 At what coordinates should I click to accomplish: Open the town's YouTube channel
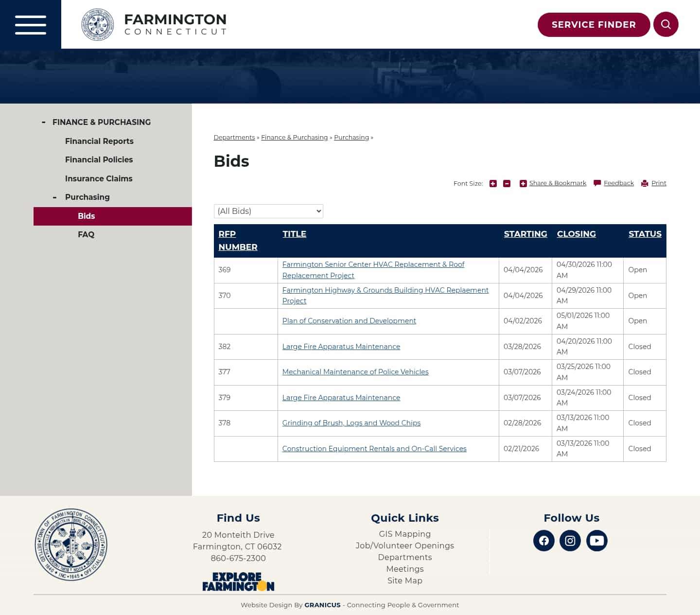[x=597, y=540]
